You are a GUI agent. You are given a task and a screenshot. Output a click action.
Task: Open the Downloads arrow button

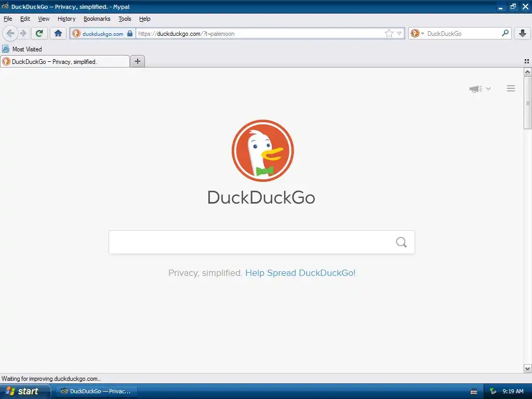(523, 33)
